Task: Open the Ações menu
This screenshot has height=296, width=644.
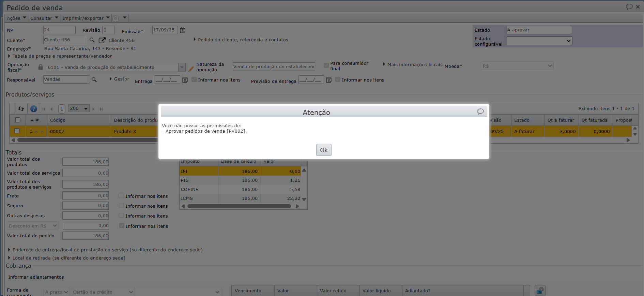Action: pyautogui.click(x=17, y=18)
